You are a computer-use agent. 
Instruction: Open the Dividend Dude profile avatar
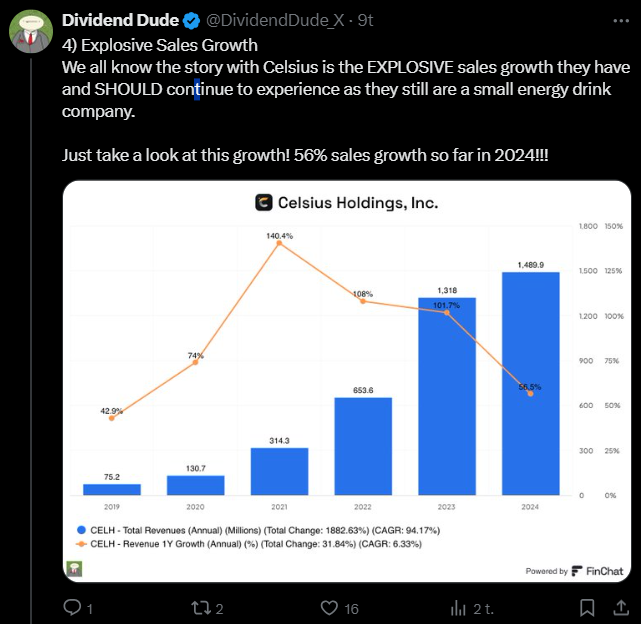[x=32, y=32]
